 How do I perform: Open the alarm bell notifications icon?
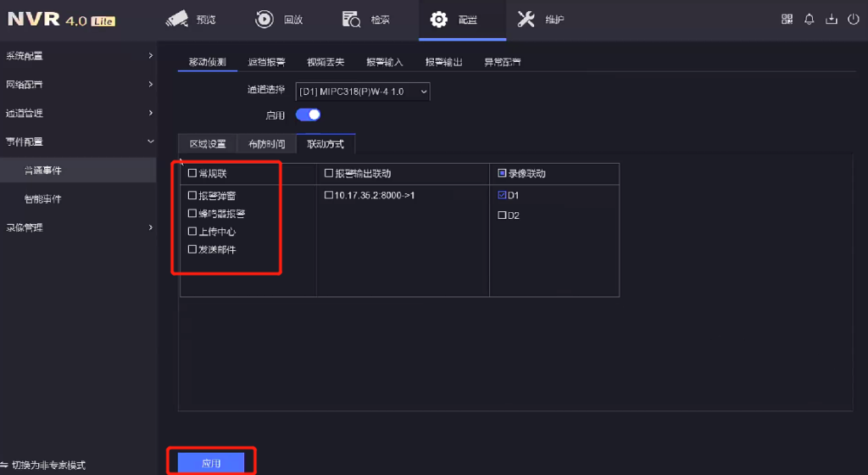(x=809, y=19)
